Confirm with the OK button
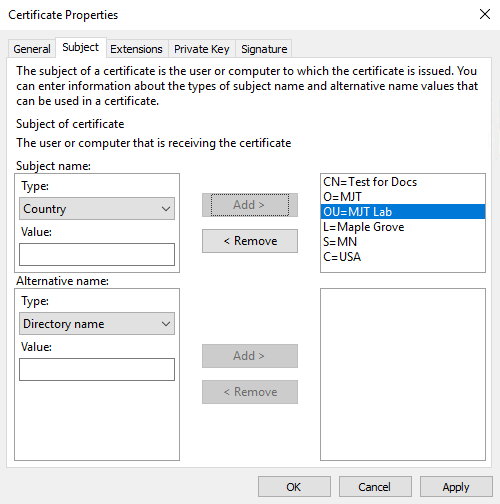This screenshot has height=504, width=500. click(294, 487)
